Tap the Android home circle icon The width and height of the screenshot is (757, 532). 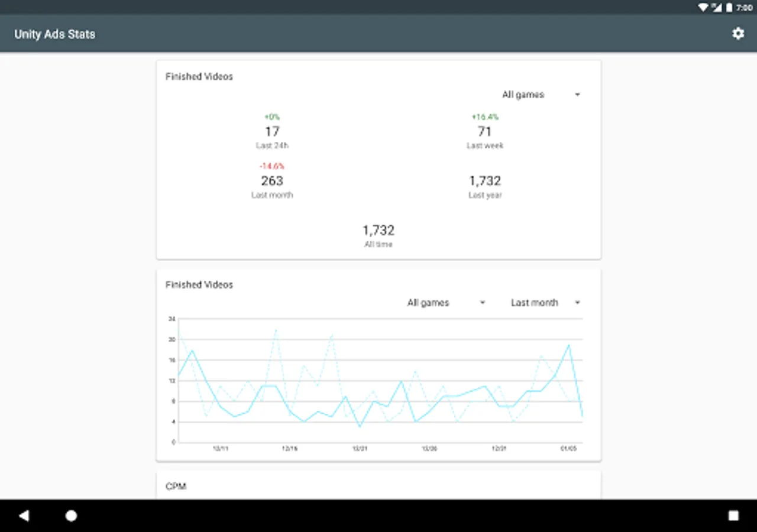tap(71, 515)
